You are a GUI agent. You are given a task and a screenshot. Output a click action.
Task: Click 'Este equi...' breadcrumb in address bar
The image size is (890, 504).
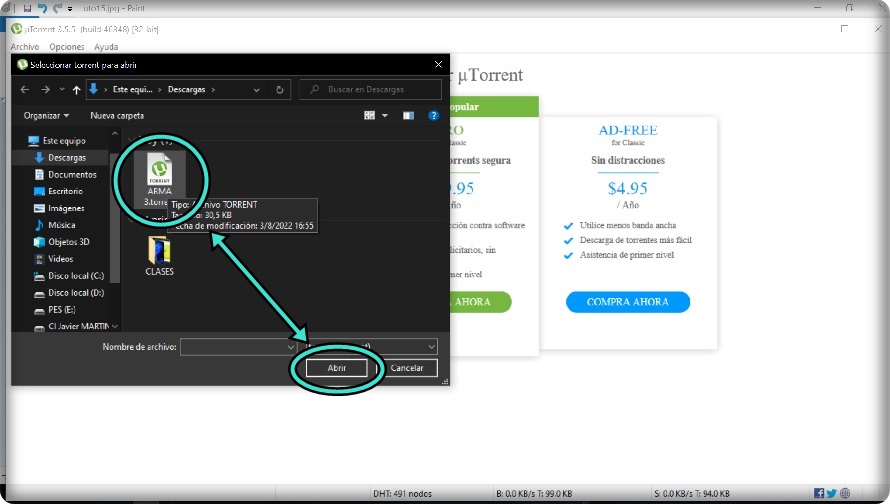(133, 90)
